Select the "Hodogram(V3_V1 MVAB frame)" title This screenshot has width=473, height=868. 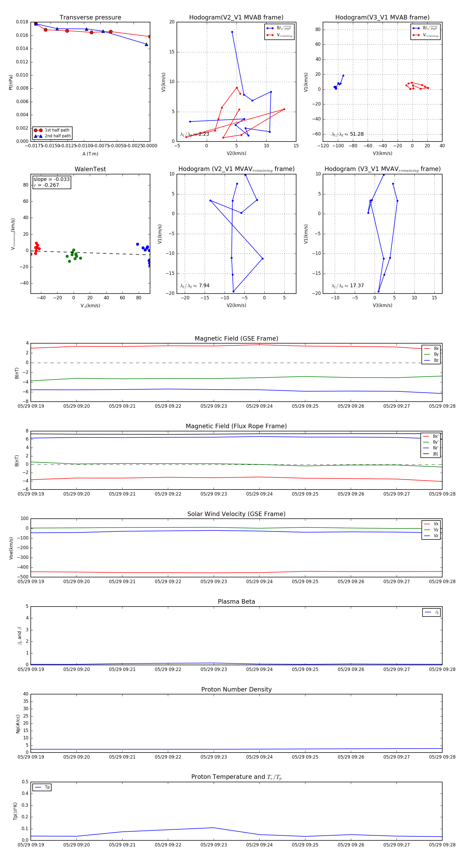pyautogui.click(x=382, y=18)
